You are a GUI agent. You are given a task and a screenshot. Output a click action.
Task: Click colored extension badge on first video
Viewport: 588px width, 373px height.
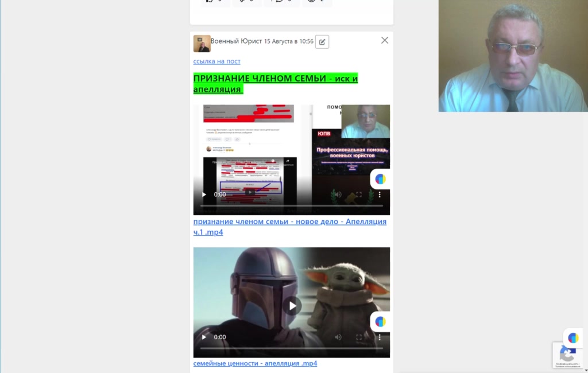380,179
